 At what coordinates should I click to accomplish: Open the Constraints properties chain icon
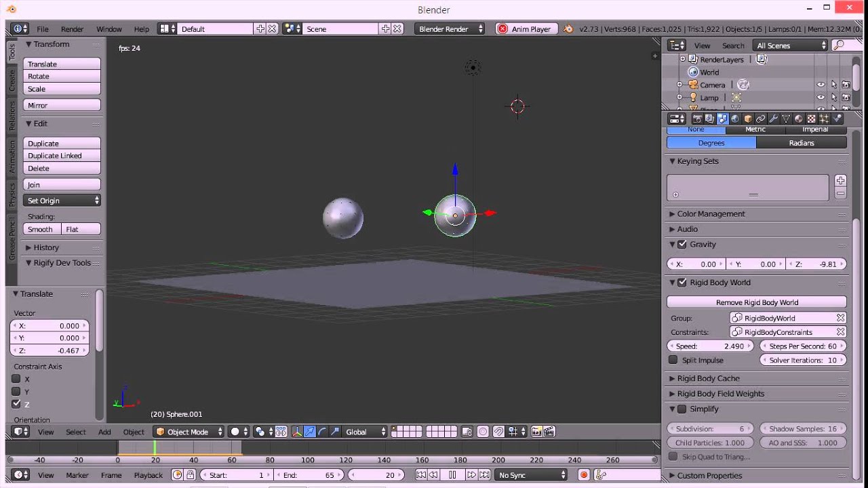[x=761, y=119]
